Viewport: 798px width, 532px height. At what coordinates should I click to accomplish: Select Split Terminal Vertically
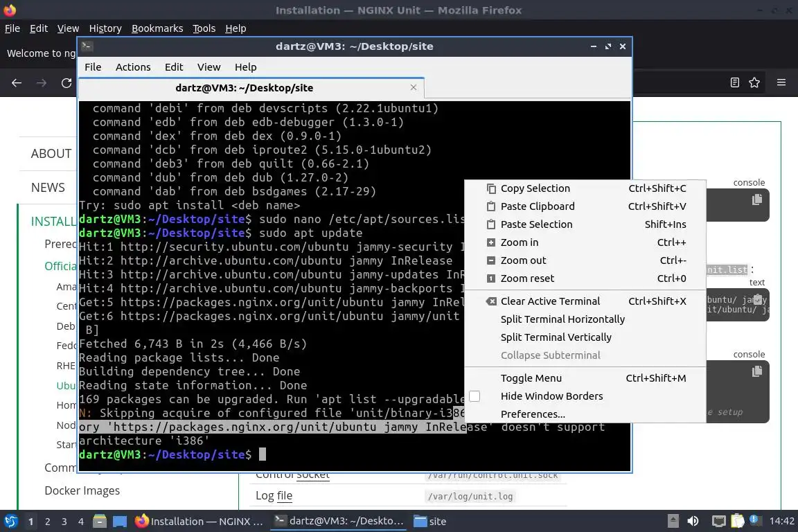[x=585, y=337]
